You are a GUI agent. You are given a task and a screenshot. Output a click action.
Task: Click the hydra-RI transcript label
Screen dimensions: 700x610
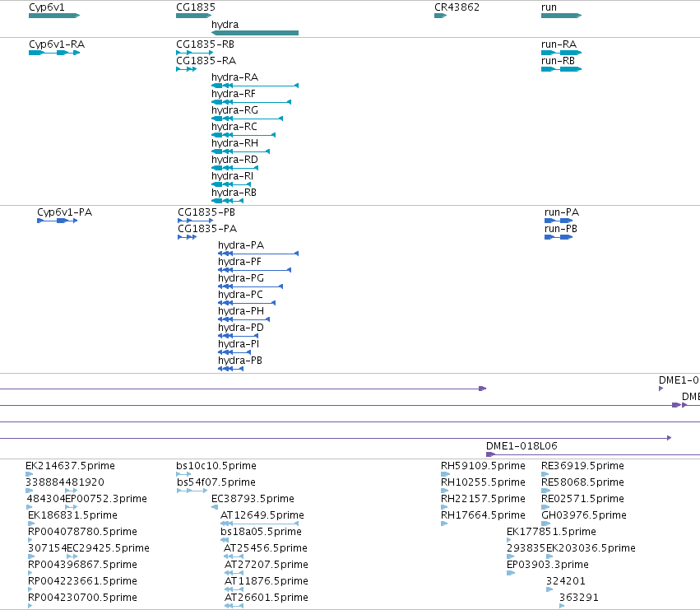[232, 176]
